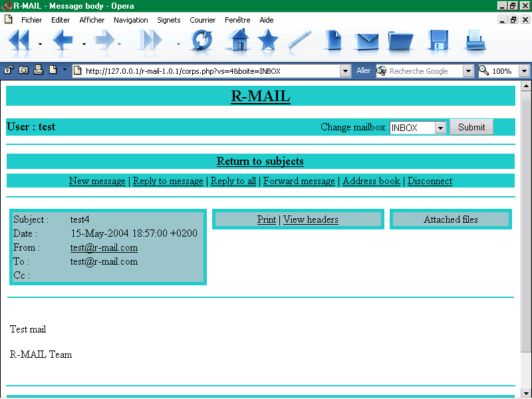This screenshot has height=399, width=532.
Task: Expand the Change mailbox INBOX dropdown
Action: [x=440, y=128]
